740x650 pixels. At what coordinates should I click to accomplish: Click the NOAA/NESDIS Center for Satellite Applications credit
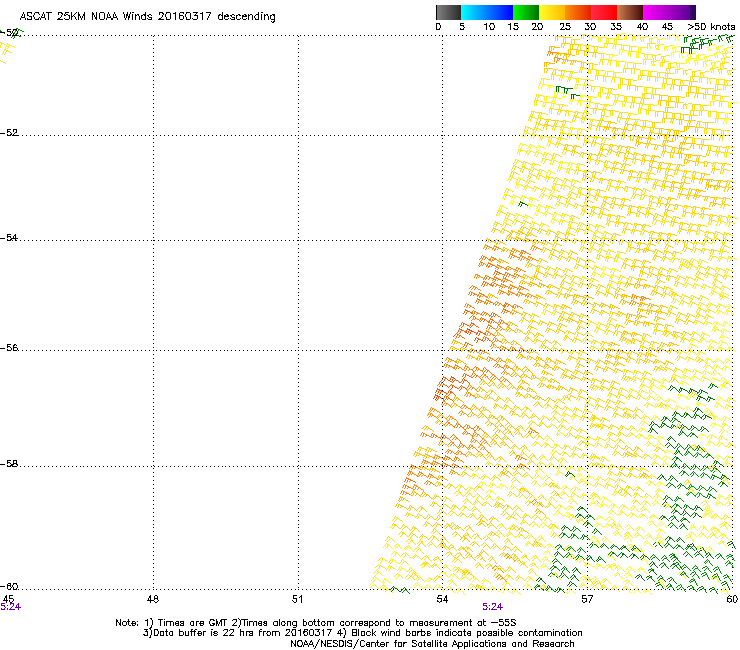tap(432, 644)
